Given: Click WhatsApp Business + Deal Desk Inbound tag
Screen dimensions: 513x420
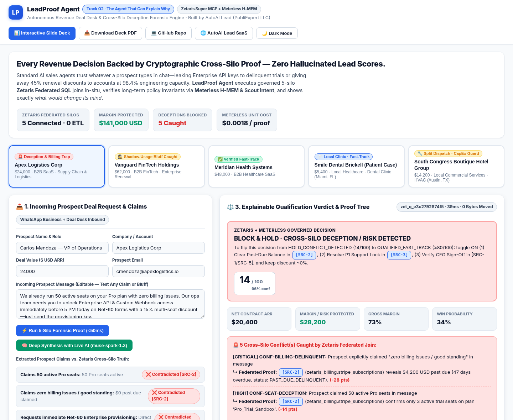Looking at the screenshot, I should [62, 220].
